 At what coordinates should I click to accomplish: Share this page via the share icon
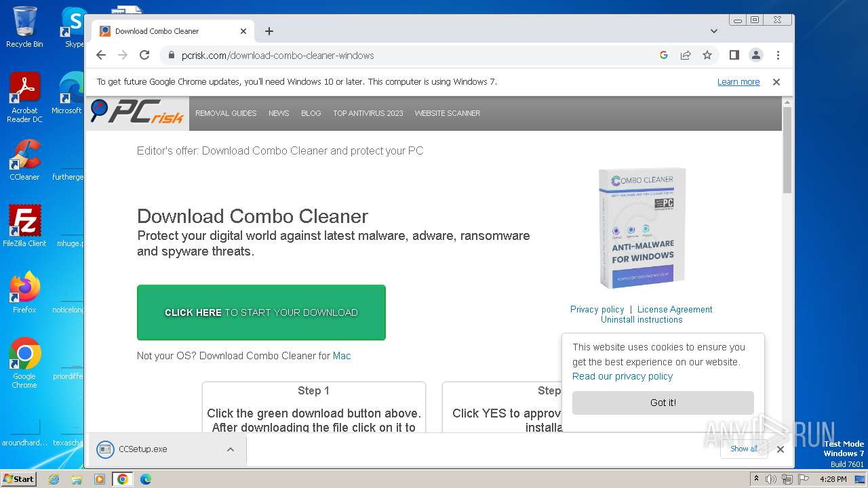point(686,55)
